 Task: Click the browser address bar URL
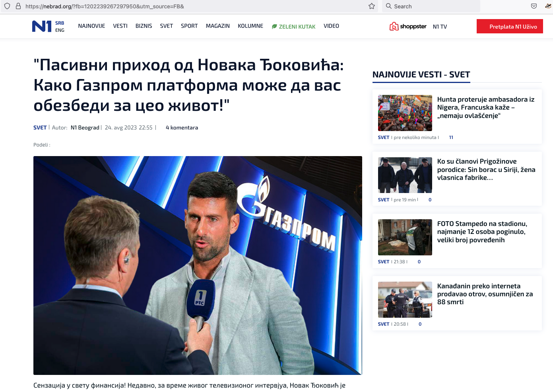[105, 6]
